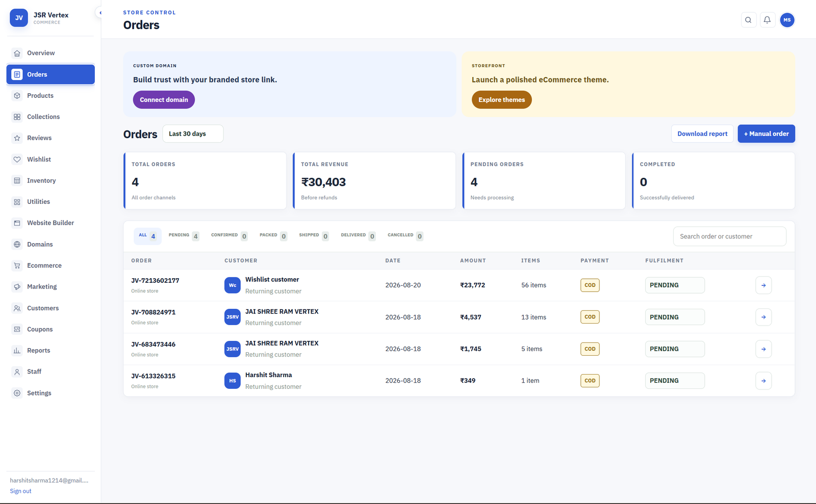
Task: Open notifications bell icon
Action: pyautogui.click(x=767, y=20)
